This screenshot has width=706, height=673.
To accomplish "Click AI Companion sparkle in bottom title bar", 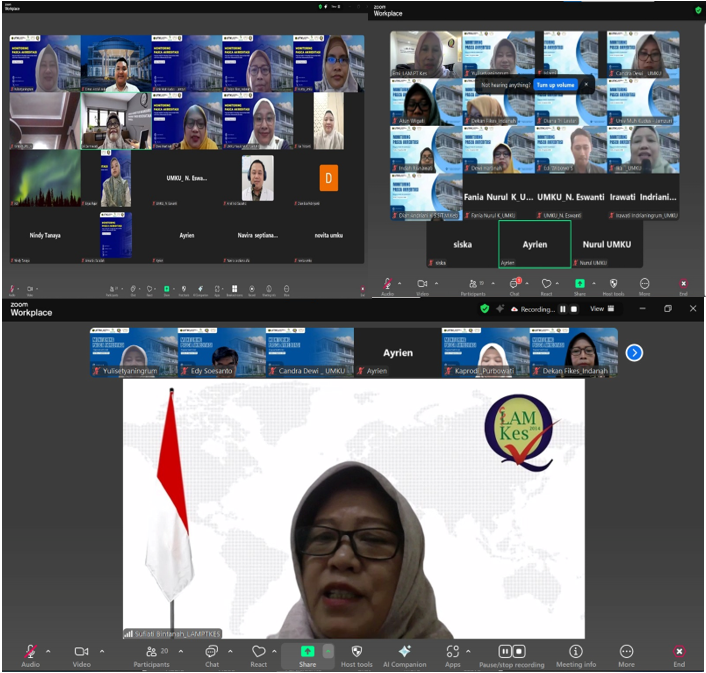I will tap(500, 309).
